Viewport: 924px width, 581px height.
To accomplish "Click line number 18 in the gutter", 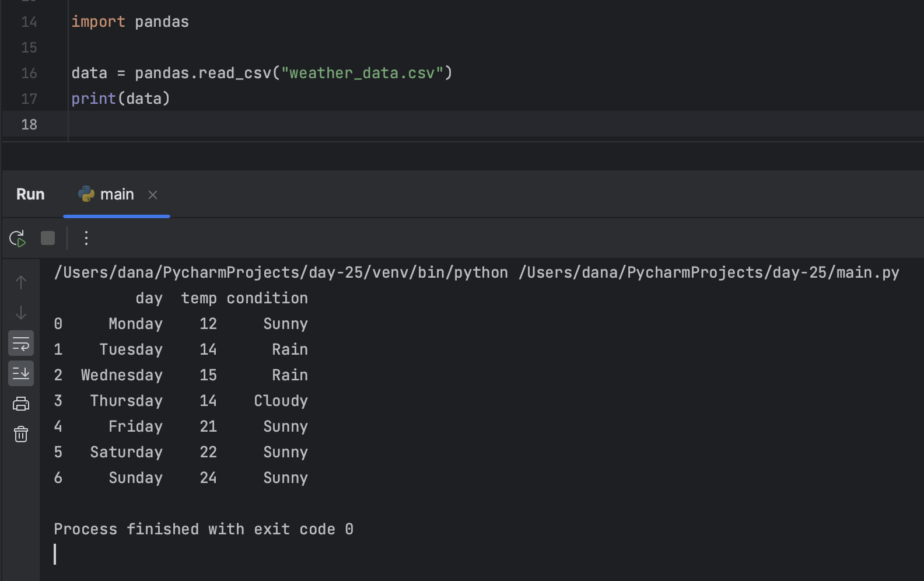I will (x=29, y=125).
